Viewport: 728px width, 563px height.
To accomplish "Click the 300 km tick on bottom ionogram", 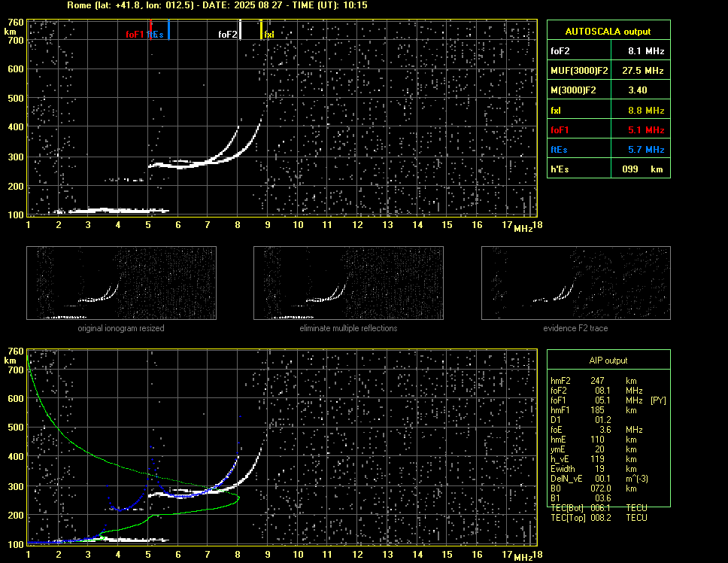I will tap(15, 486).
